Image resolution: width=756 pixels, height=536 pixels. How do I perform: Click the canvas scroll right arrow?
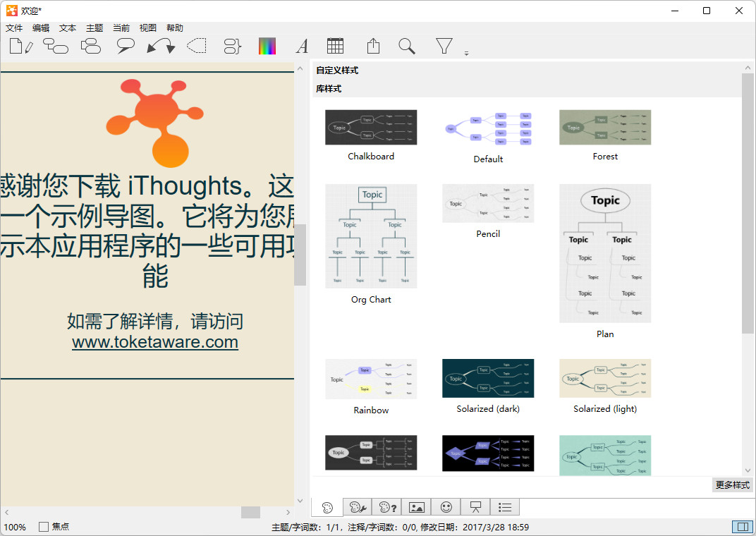(288, 513)
